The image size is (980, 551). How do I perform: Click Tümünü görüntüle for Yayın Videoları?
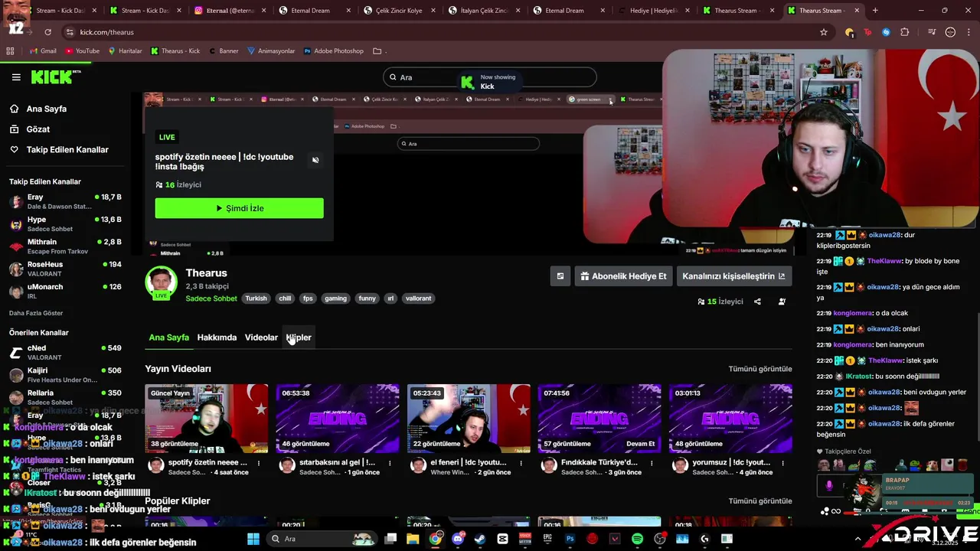(x=760, y=369)
